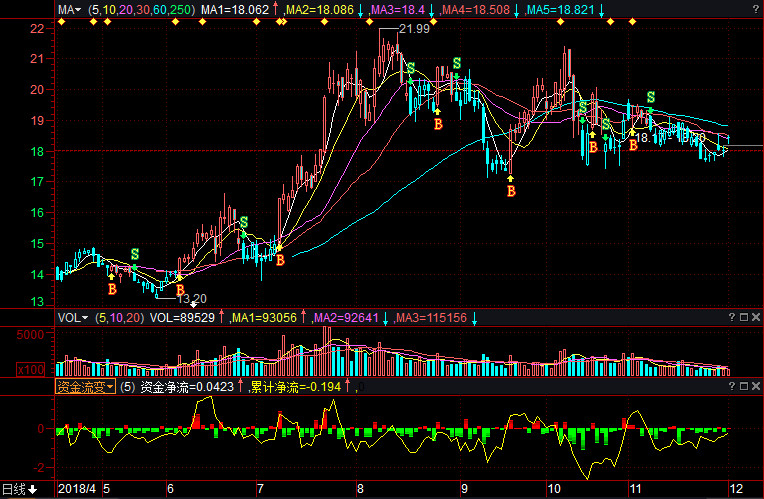The width and height of the screenshot is (764, 499).
Task: Click the MA3=18.4 value
Action: 398,10
